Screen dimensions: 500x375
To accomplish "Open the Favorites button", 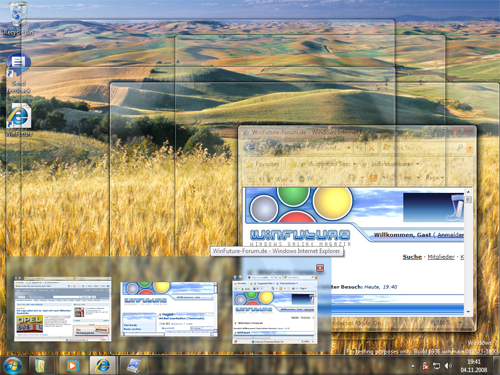I will tap(263, 164).
